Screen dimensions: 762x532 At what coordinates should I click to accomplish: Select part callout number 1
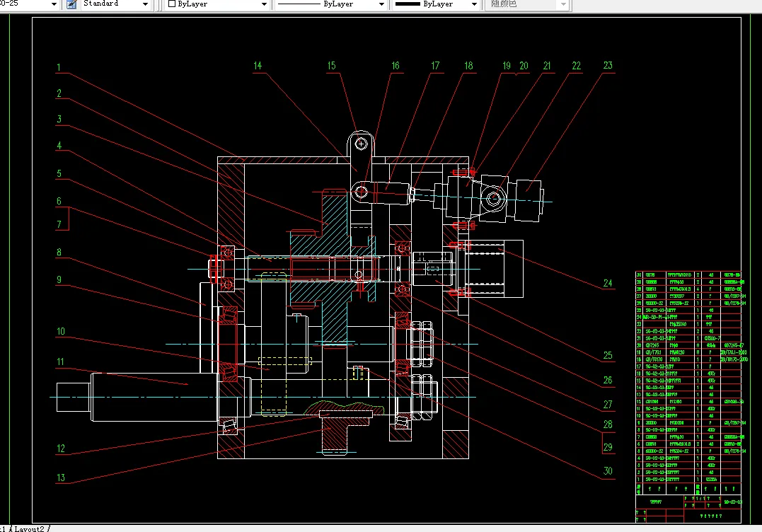click(59, 67)
